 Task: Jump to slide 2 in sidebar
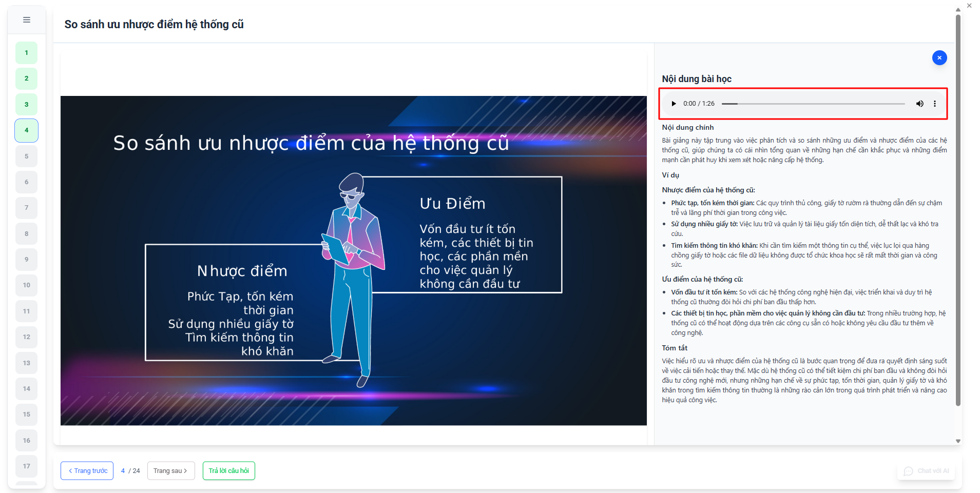pyautogui.click(x=27, y=78)
